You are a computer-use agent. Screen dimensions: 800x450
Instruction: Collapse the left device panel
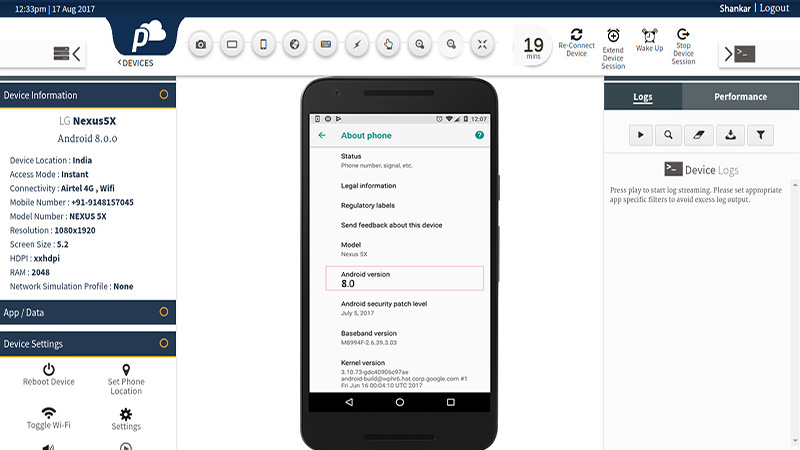click(67, 54)
